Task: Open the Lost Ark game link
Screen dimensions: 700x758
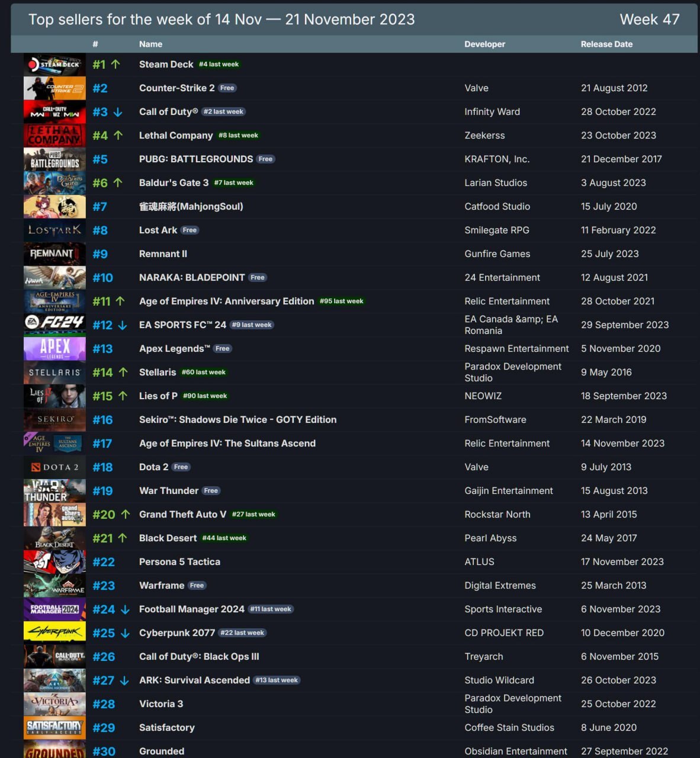Action: click(158, 230)
